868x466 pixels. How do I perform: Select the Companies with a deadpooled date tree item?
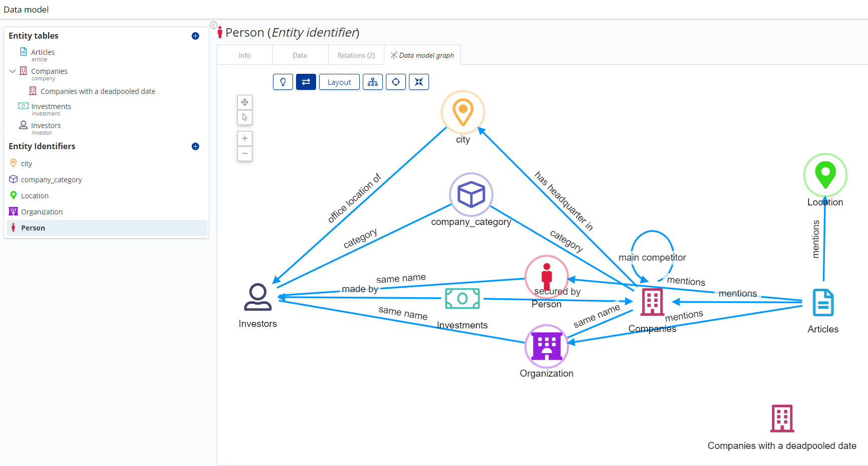pyautogui.click(x=98, y=91)
